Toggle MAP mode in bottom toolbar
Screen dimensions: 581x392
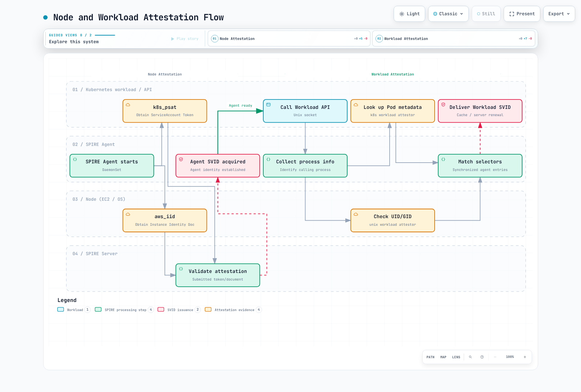pos(443,357)
